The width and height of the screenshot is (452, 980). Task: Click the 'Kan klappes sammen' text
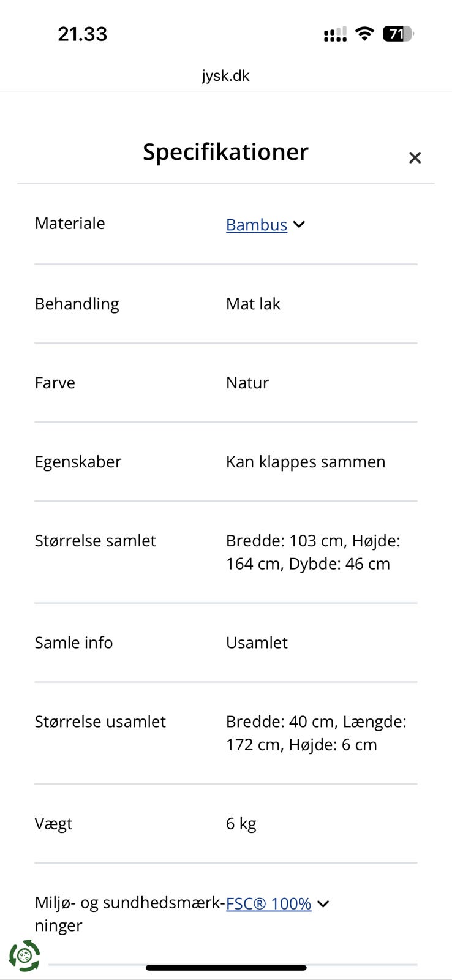[306, 462]
